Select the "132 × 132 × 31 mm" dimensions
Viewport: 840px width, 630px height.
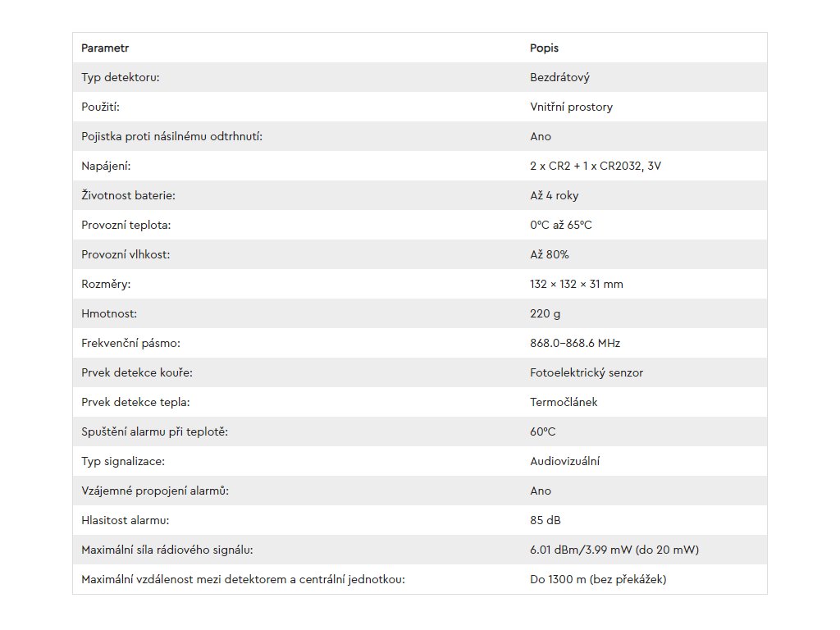[x=577, y=284]
